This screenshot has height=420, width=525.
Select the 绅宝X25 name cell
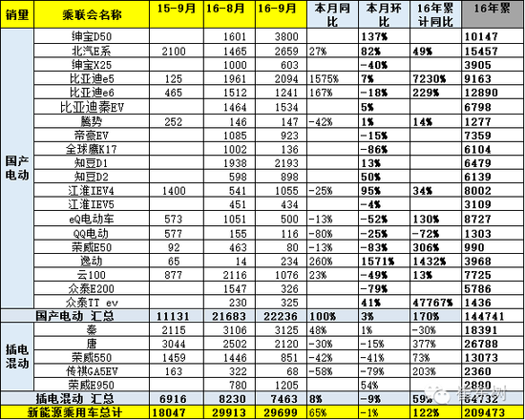pyautogui.click(x=92, y=64)
